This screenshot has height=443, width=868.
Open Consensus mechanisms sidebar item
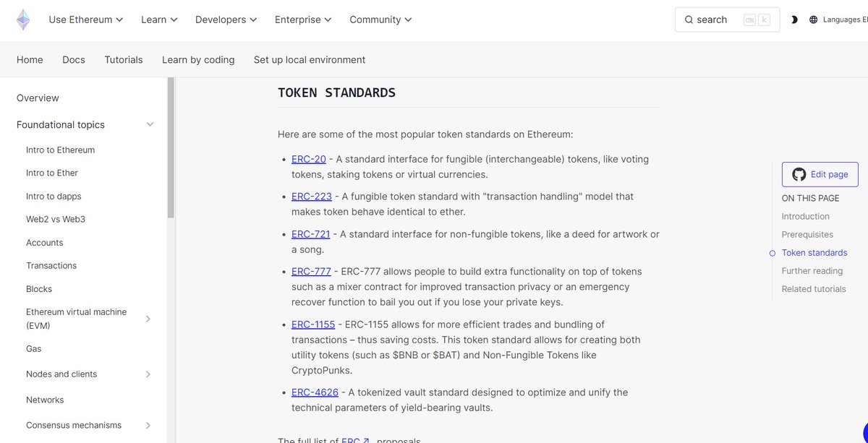point(74,426)
